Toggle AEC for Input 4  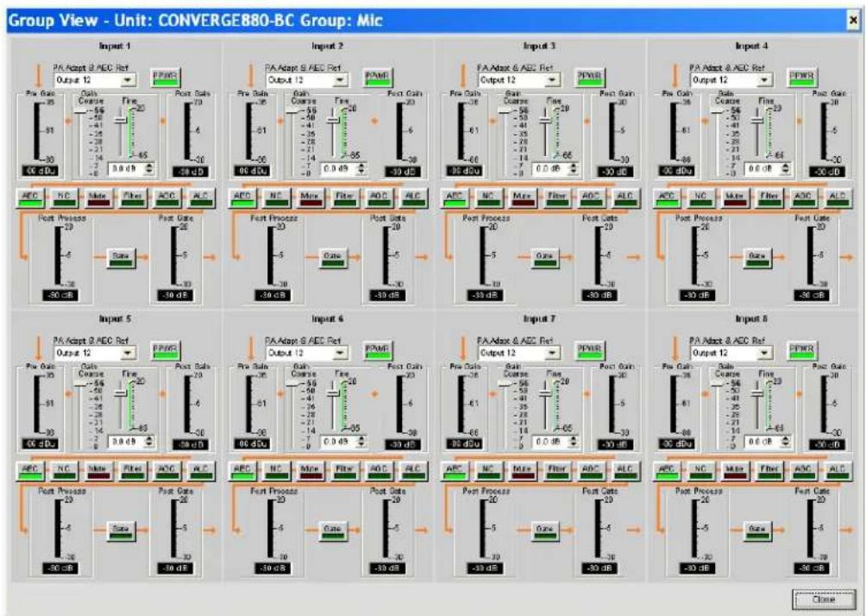click(666, 198)
